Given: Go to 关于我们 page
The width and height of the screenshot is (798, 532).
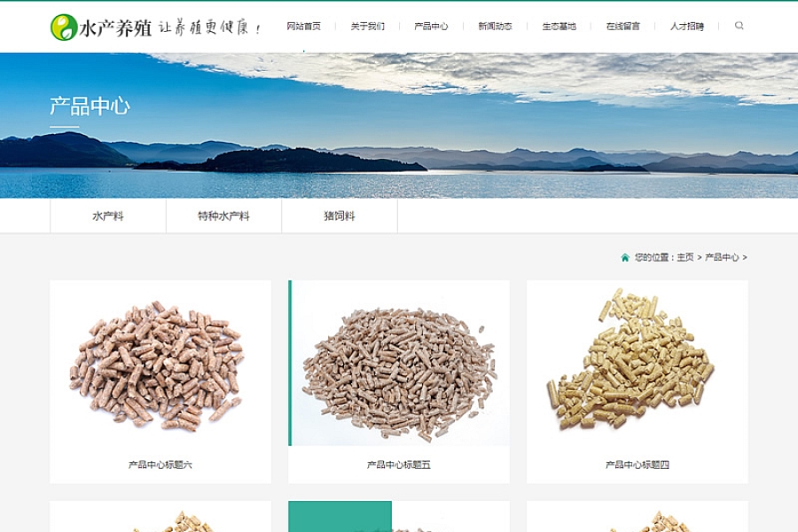Looking at the screenshot, I should [x=367, y=26].
